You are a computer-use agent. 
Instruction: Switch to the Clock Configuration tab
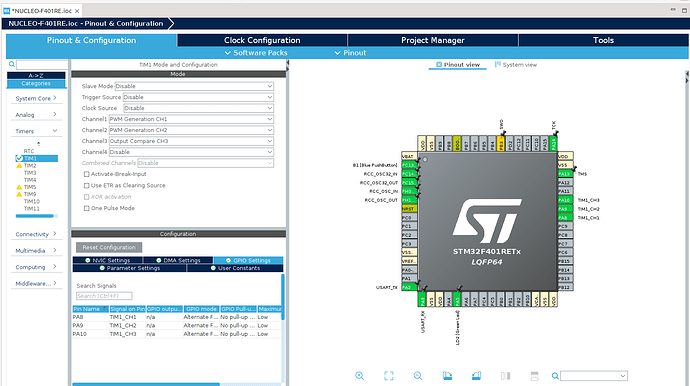click(262, 40)
